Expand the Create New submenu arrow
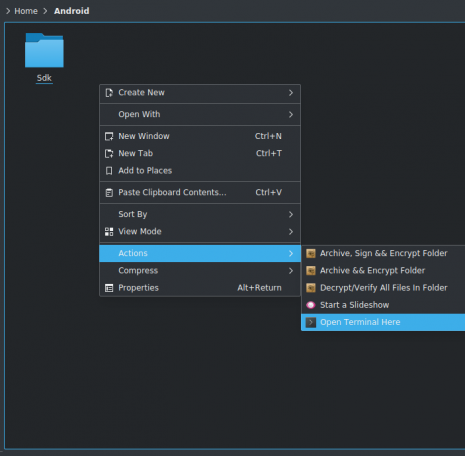 coord(291,93)
